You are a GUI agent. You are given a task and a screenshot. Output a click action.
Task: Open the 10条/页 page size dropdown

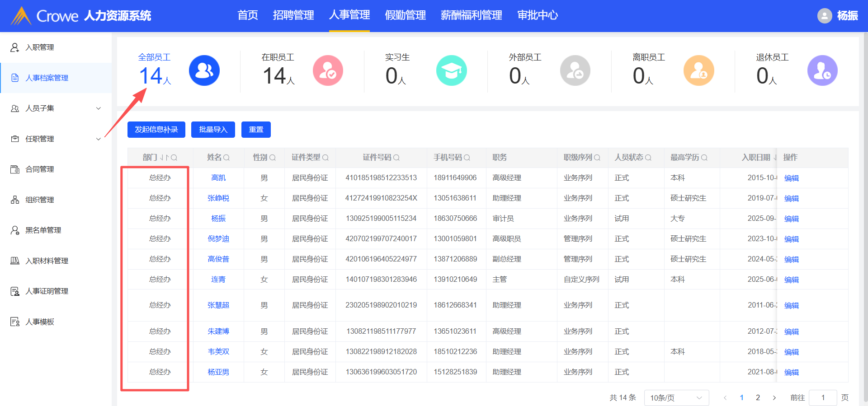coord(676,398)
